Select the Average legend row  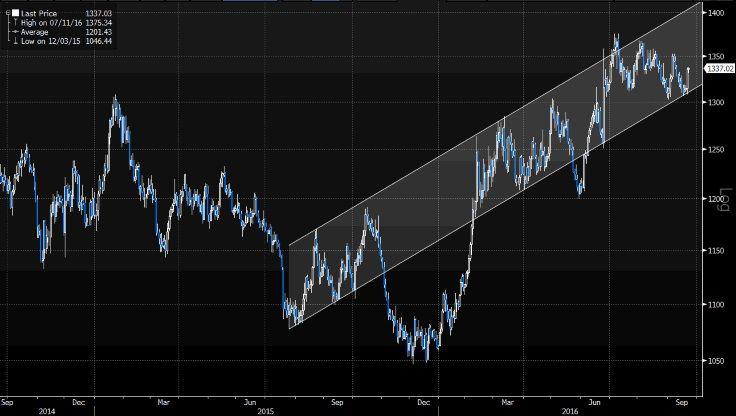click(x=38, y=33)
